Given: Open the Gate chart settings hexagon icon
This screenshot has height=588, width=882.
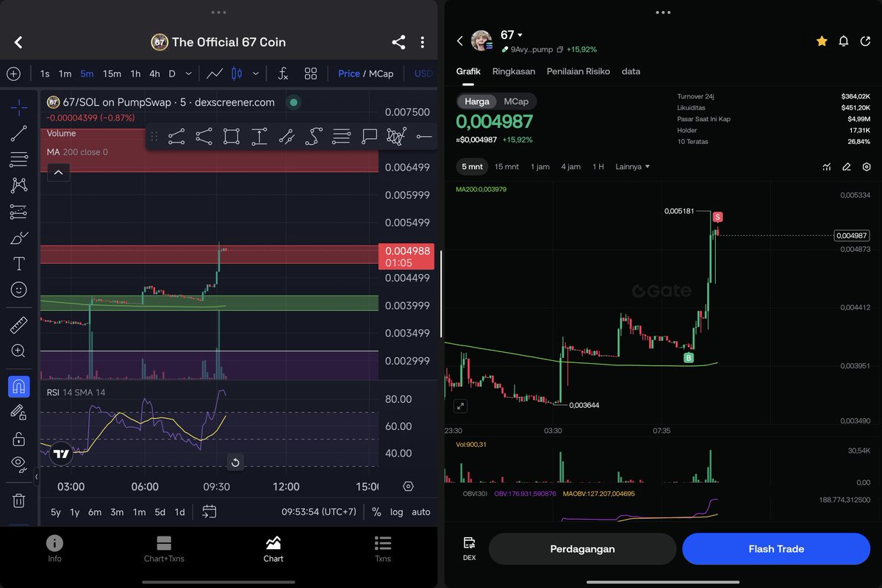Looking at the screenshot, I should tap(867, 167).
